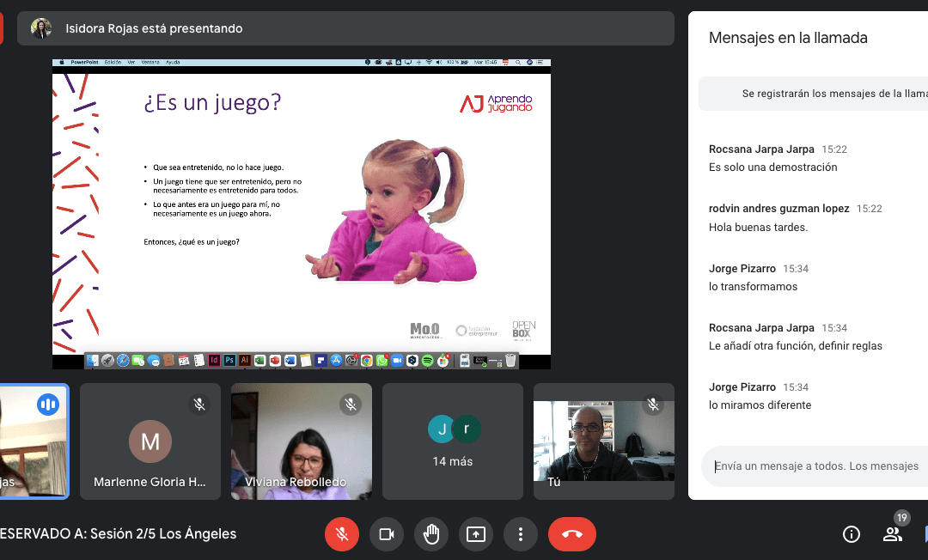Open the three-dot more options menu
Image resolution: width=928 pixels, height=560 pixels.
521,534
